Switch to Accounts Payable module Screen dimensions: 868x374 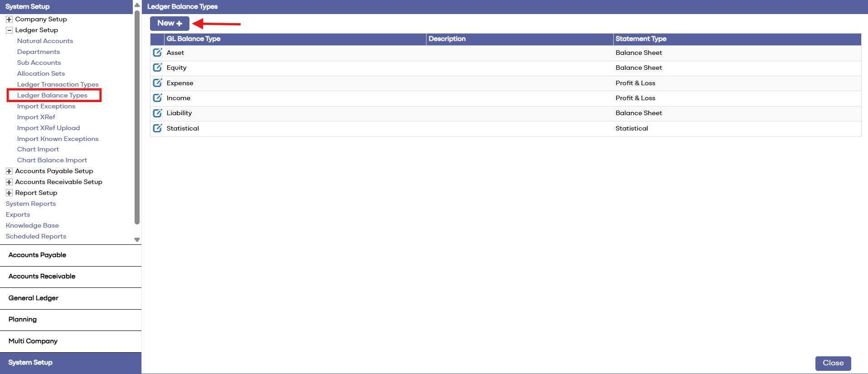click(71, 255)
